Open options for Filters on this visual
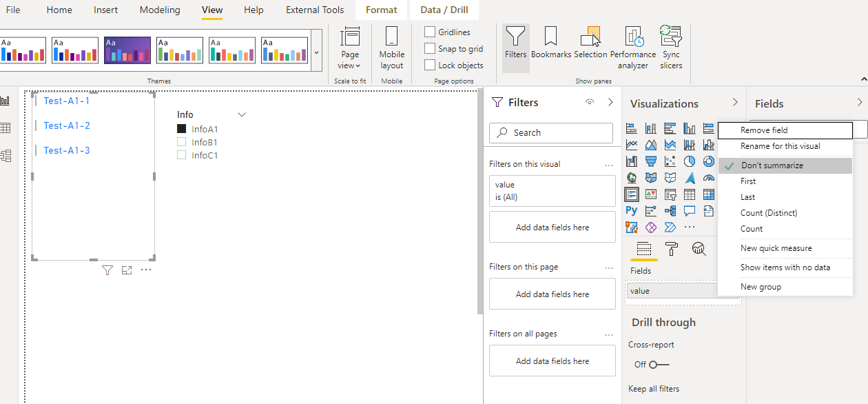 tap(608, 165)
